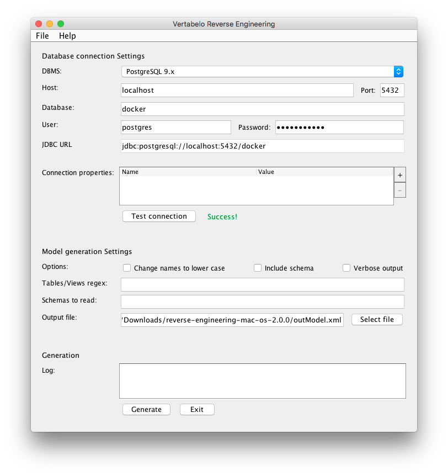The height and width of the screenshot is (476, 448).
Task: Click the green Success! status text
Action: click(222, 217)
